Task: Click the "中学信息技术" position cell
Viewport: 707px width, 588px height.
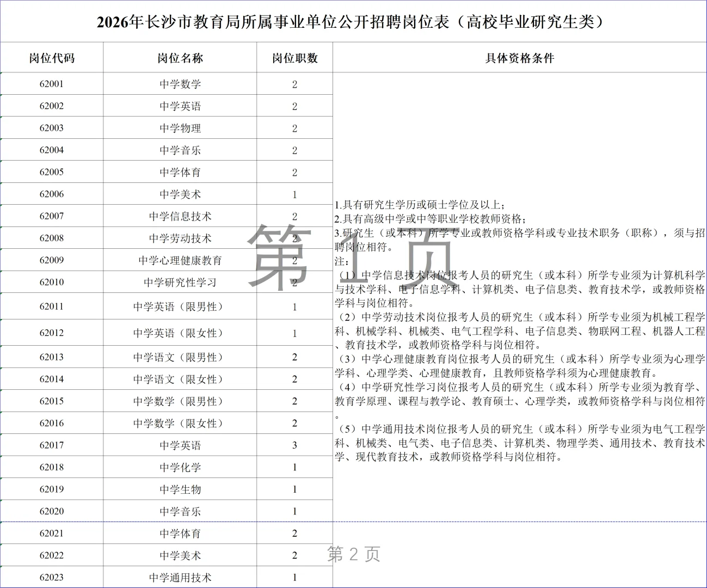Action: pos(180,216)
